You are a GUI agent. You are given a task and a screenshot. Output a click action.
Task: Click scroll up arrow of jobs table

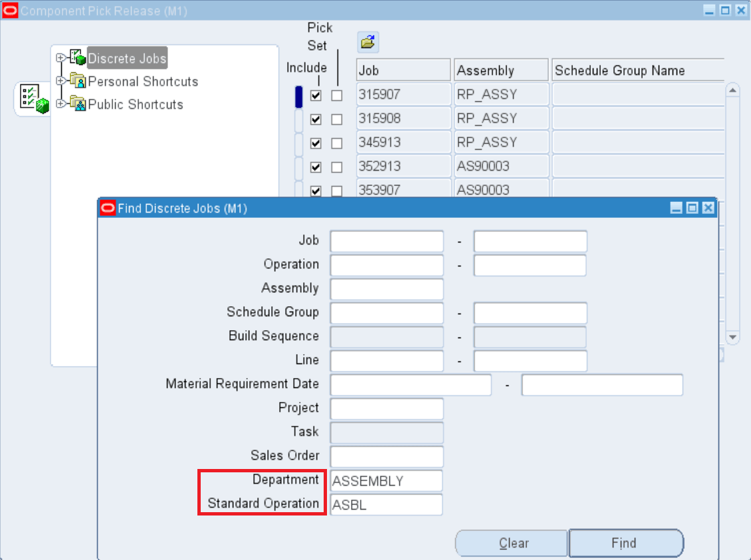click(732, 90)
